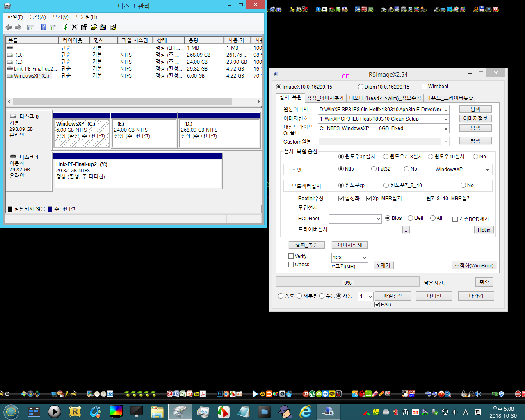Enable the BootIni수정 checkbox

point(294,198)
